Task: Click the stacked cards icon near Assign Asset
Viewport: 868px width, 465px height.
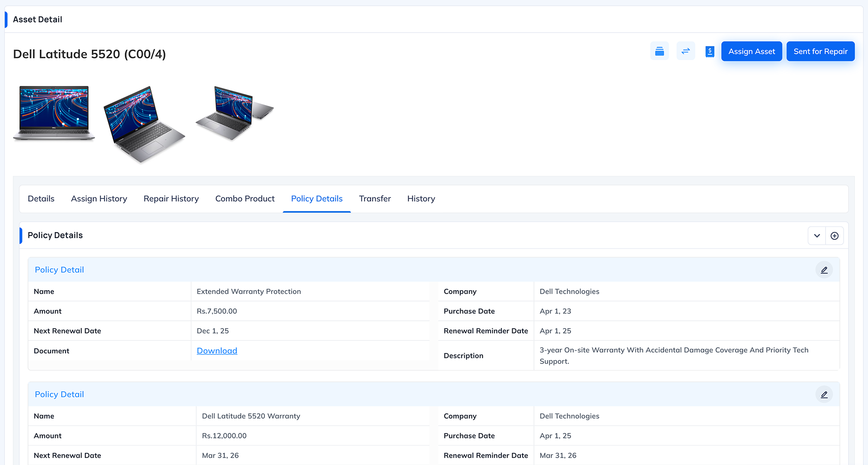Action: [x=659, y=51]
